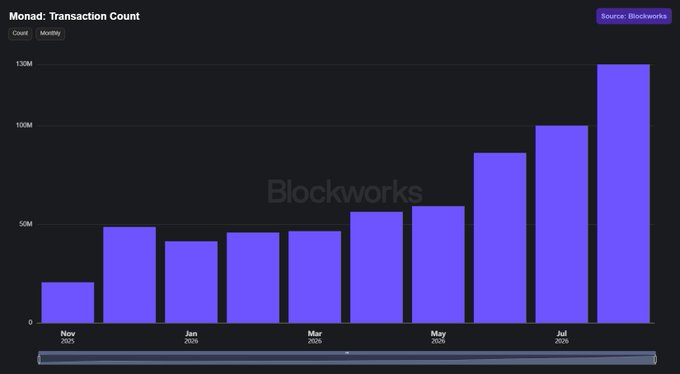
Task: Select the tallest August 2026 bar
Action: 623,194
